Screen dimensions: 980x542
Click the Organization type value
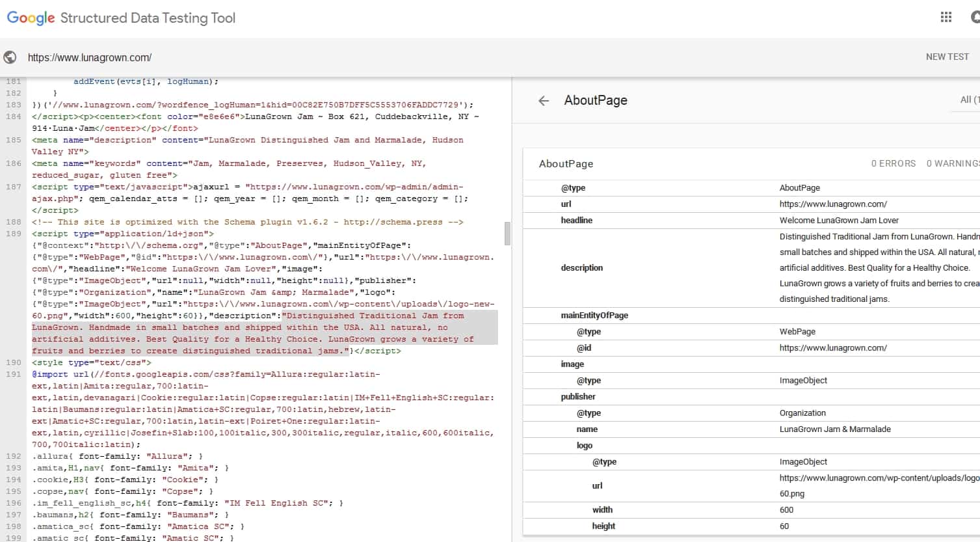(x=802, y=413)
